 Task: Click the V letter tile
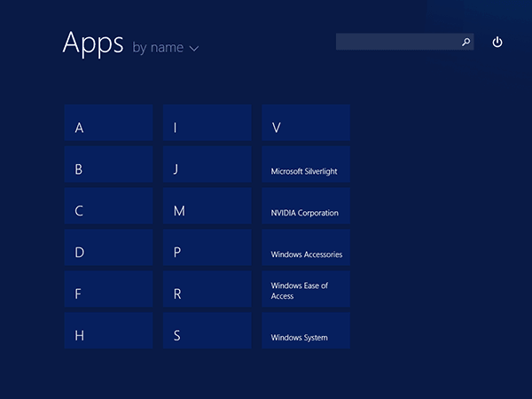(306, 123)
